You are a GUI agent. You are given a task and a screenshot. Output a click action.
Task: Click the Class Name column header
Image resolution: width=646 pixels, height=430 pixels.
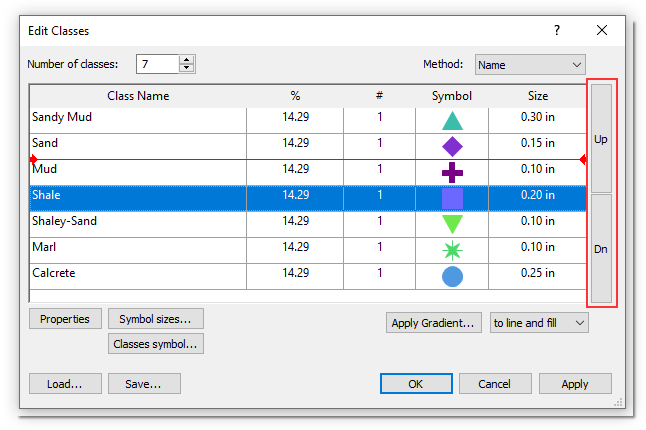tap(138, 96)
